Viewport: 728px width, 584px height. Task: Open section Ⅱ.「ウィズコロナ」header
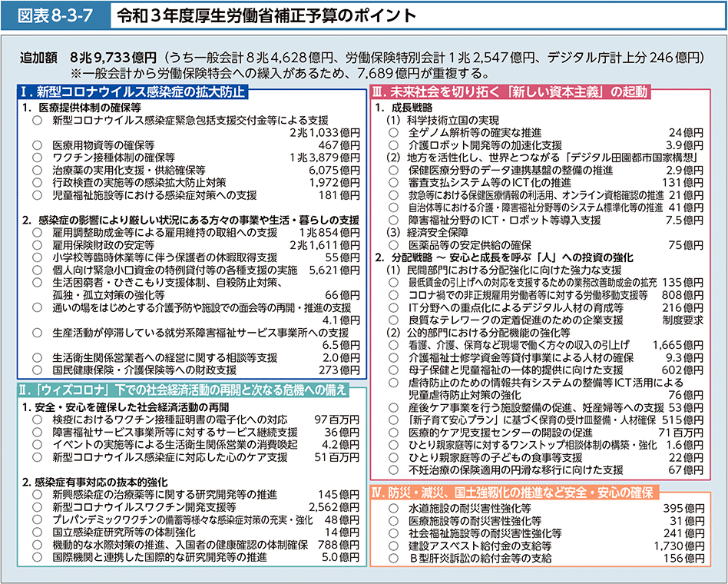point(185,390)
